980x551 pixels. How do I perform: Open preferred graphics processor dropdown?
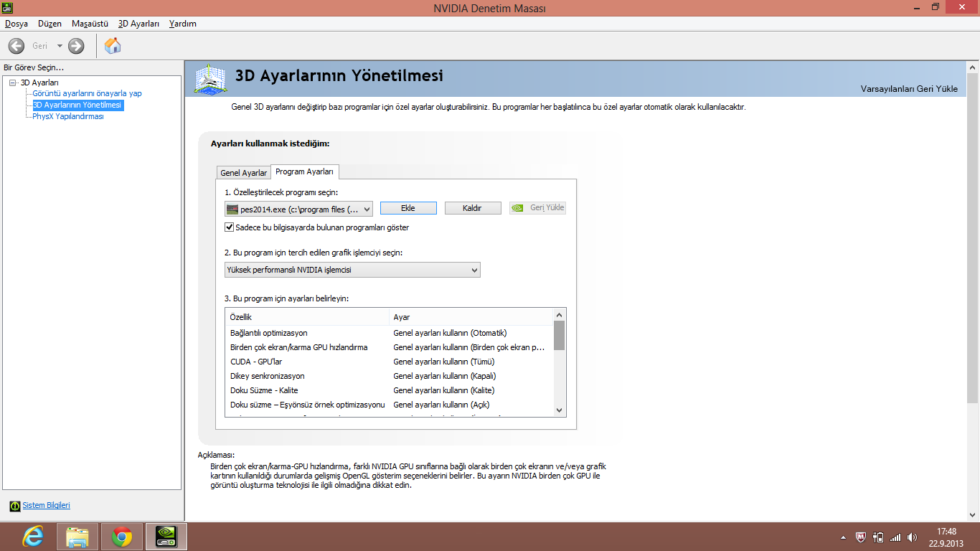click(x=352, y=270)
